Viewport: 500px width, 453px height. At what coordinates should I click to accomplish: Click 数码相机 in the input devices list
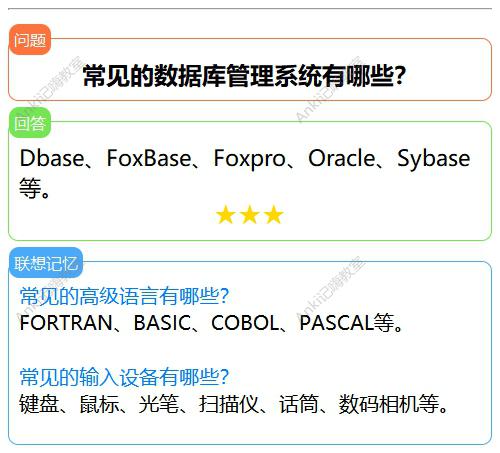(379, 404)
